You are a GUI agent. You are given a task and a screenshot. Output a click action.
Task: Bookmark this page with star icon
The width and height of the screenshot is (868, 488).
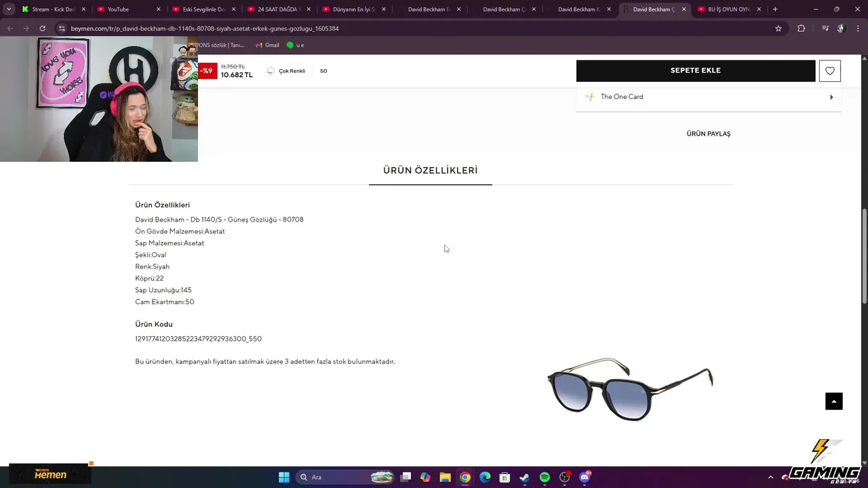pos(778,28)
